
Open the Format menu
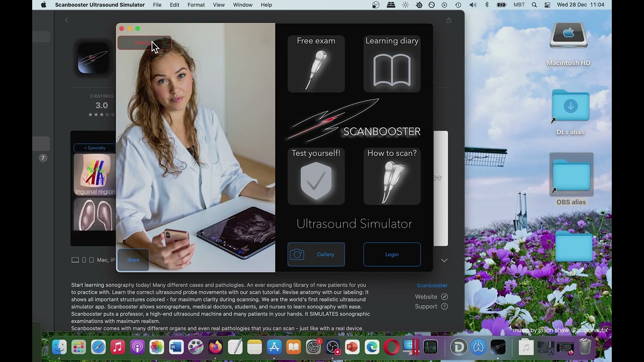click(x=196, y=5)
